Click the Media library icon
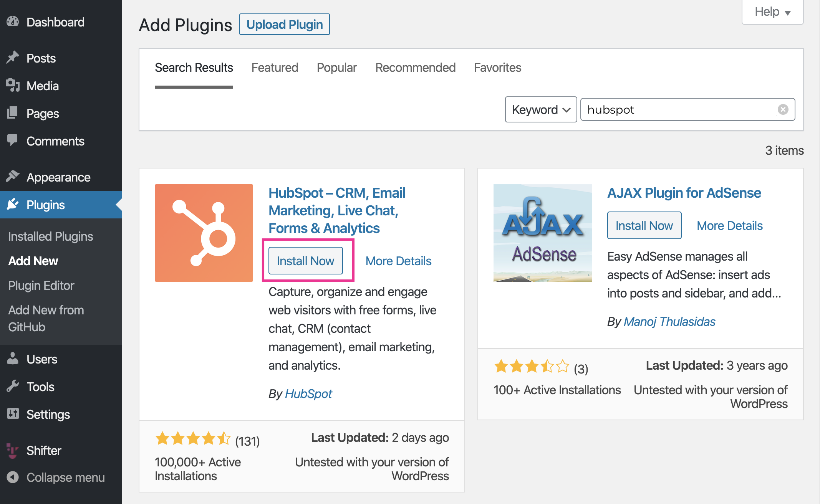This screenshot has height=504, width=820. pyautogui.click(x=13, y=85)
